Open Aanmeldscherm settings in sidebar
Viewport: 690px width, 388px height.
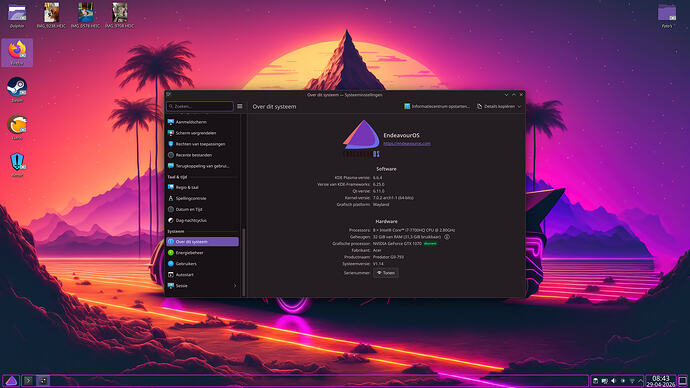point(202,122)
